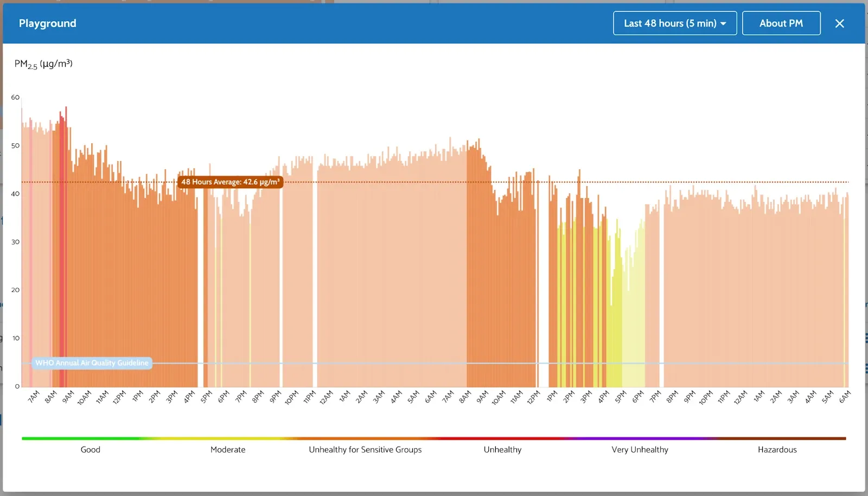The image size is (868, 496).
Task: Click the PM2.5 axis unit label
Action: tap(43, 64)
